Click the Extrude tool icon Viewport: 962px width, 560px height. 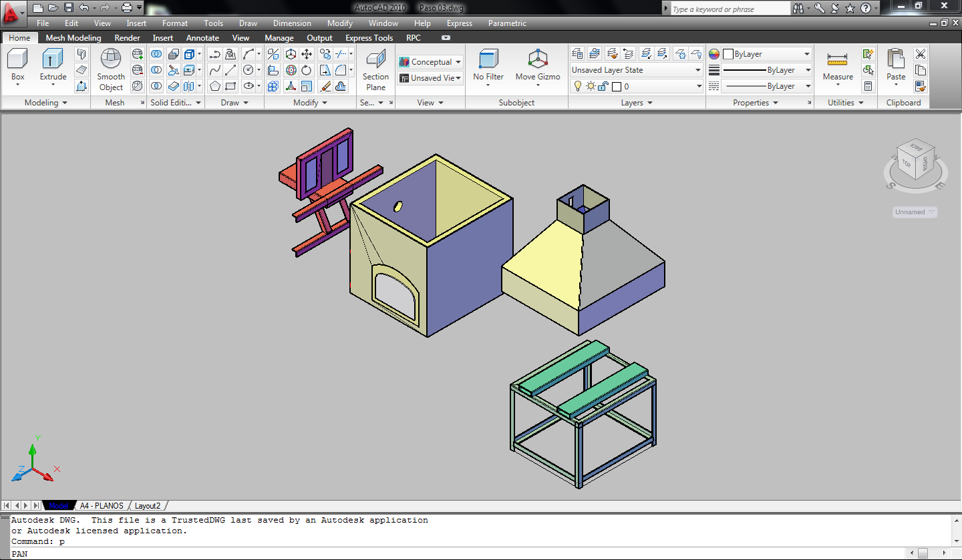pyautogui.click(x=53, y=60)
